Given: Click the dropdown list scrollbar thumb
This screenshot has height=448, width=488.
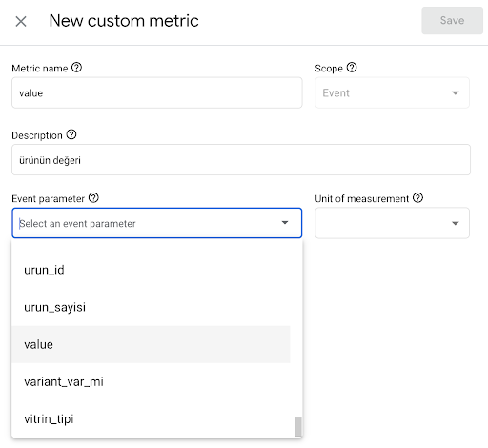Looking at the screenshot, I should 298,427.
